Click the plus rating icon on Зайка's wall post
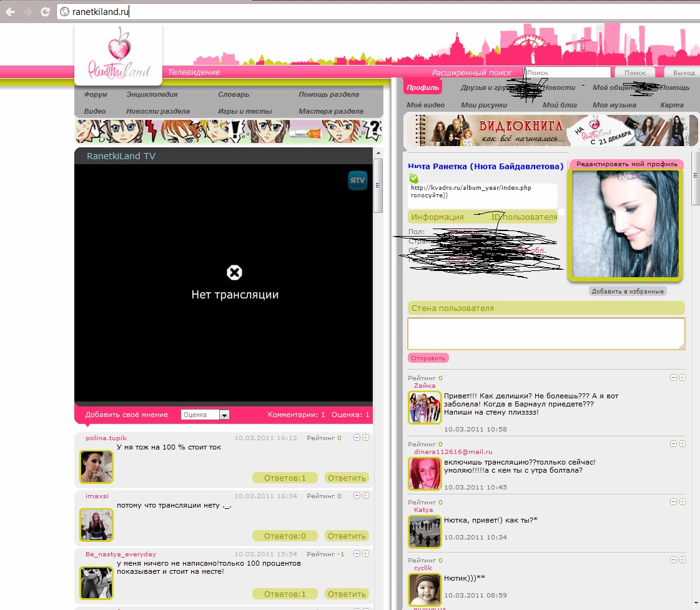Image resolution: width=700 pixels, height=610 pixels. [682, 378]
